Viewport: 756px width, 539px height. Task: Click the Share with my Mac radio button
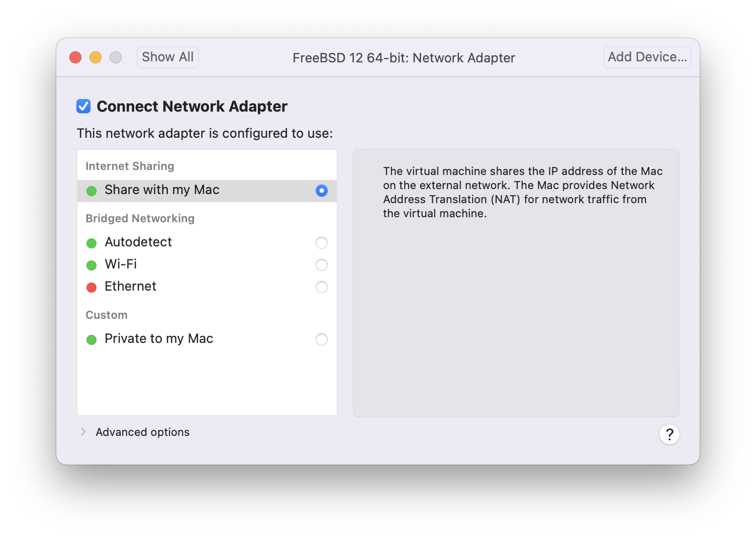pos(321,191)
